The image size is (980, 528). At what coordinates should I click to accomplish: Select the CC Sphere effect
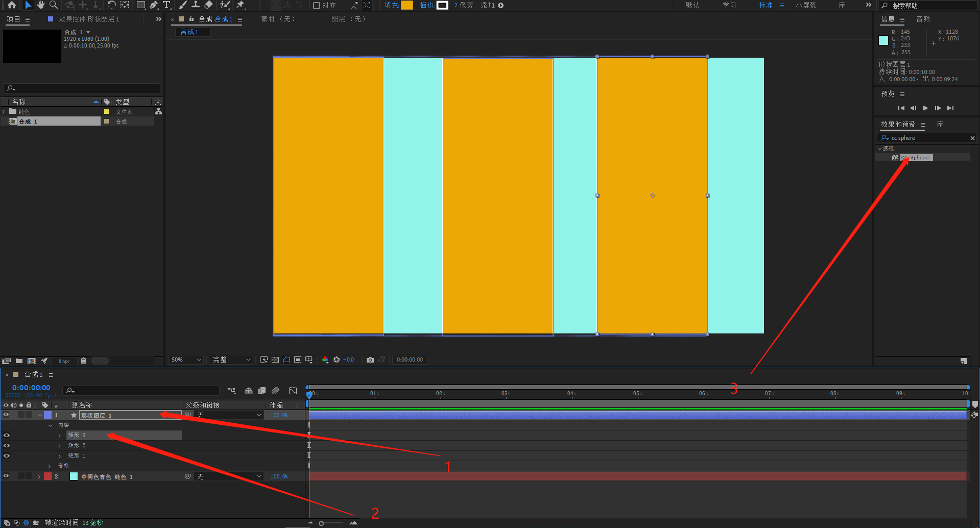pos(916,157)
